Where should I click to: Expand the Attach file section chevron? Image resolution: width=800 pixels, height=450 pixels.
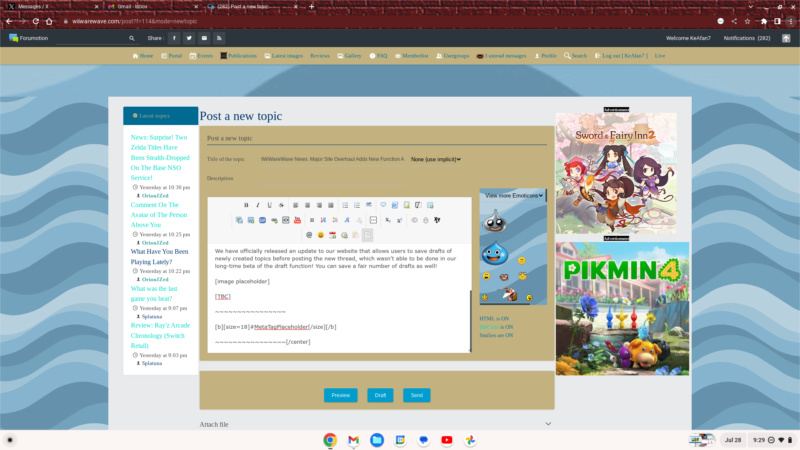pyautogui.click(x=548, y=423)
